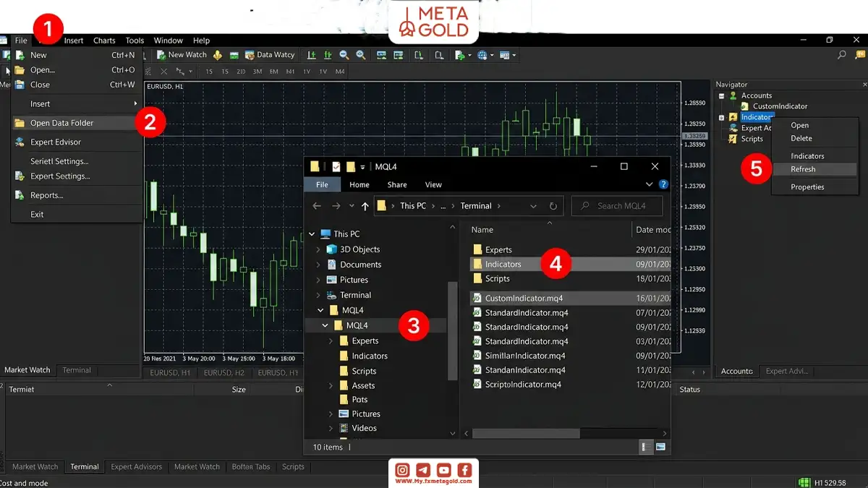Click the Explorer refresh address icon
This screenshot has width=868, height=488.
553,206
